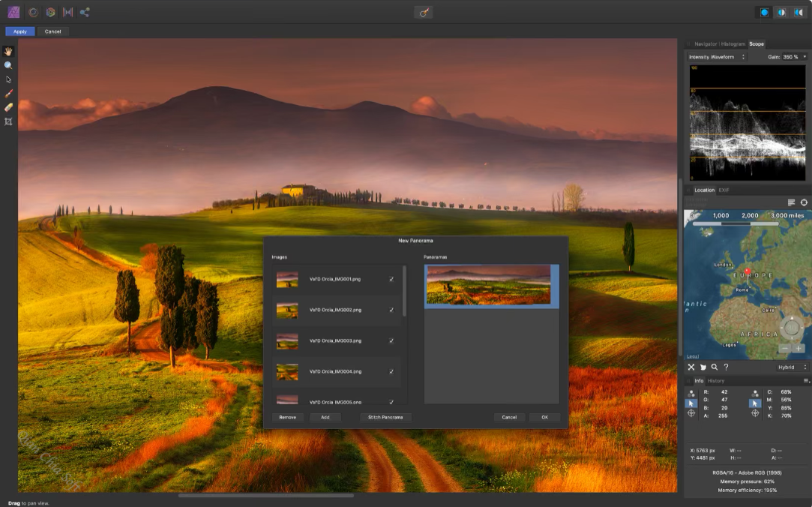Click the magnifier search icon below the map
The width and height of the screenshot is (812, 507).
[714, 367]
